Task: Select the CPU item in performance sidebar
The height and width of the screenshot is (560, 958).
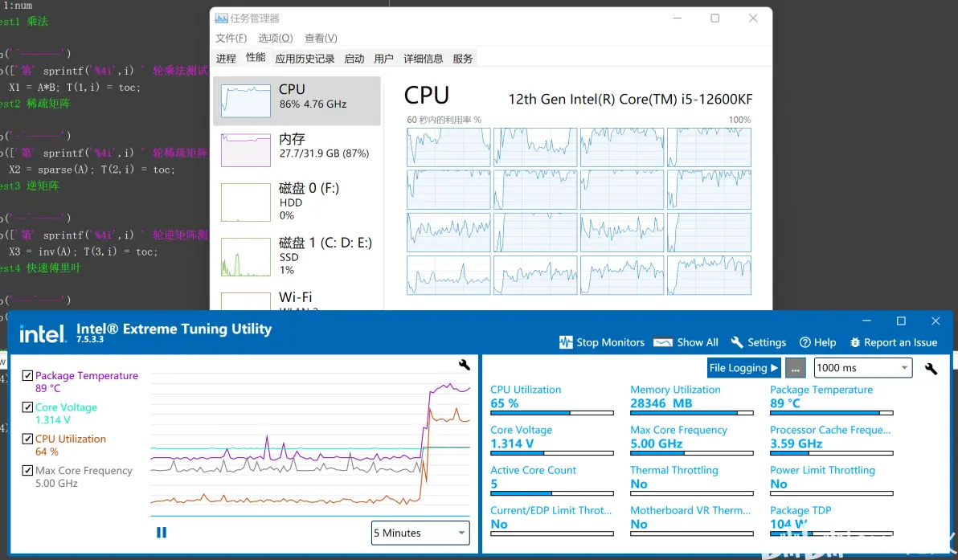Action: click(297, 100)
